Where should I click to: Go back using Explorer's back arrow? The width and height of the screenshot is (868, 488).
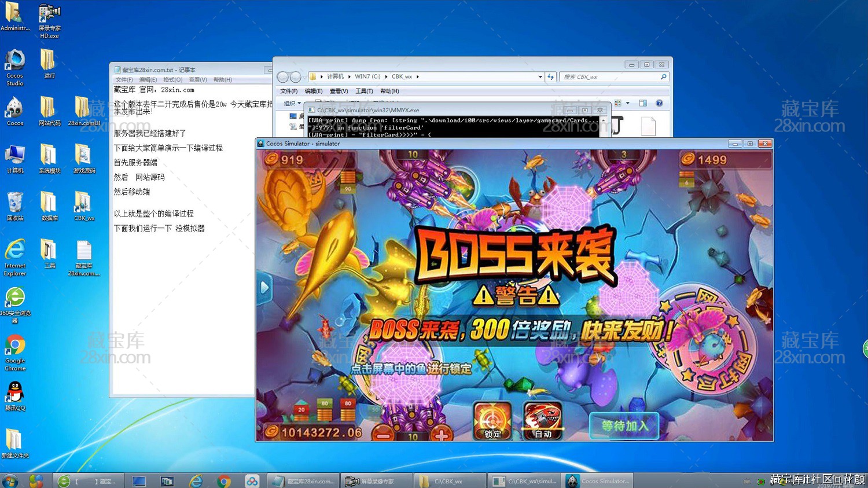coord(282,77)
